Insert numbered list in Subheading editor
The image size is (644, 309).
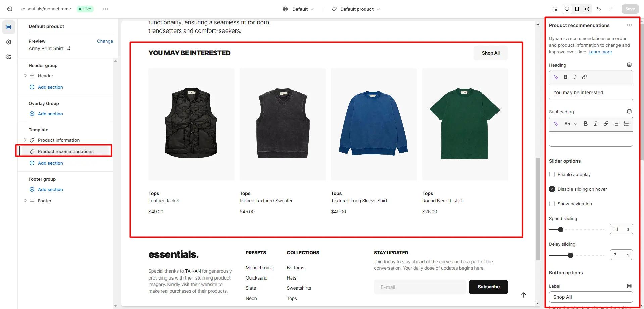coord(626,124)
